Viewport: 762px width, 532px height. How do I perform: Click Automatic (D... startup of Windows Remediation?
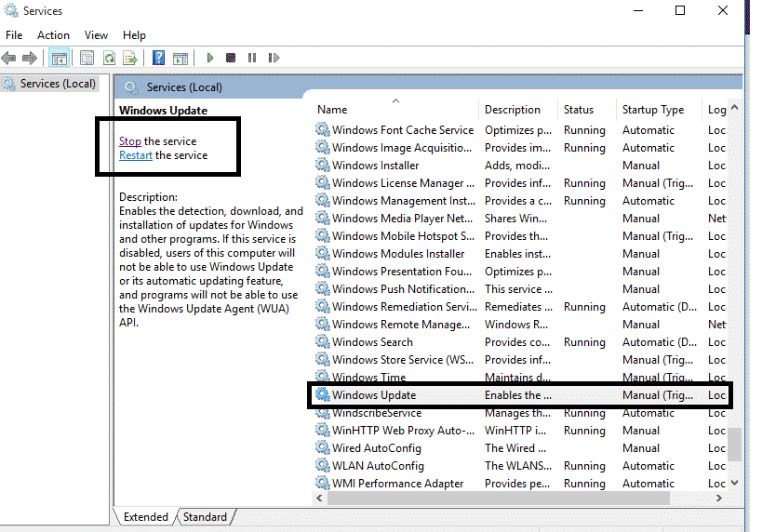click(660, 307)
